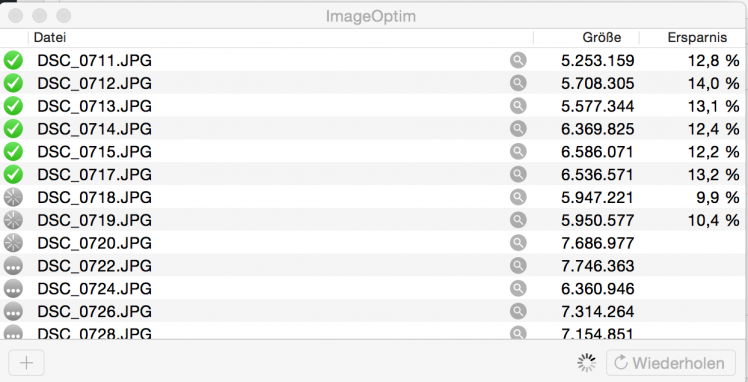The height and width of the screenshot is (382, 748).
Task: Click the magnifier icon for DSC_0726.JPG
Action: pos(518,311)
